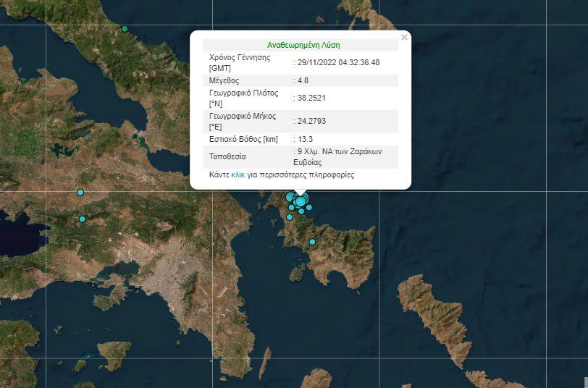Click the large marker on cluster's left edge
The width and height of the screenshot is (588, 388).
pos(290,198)
